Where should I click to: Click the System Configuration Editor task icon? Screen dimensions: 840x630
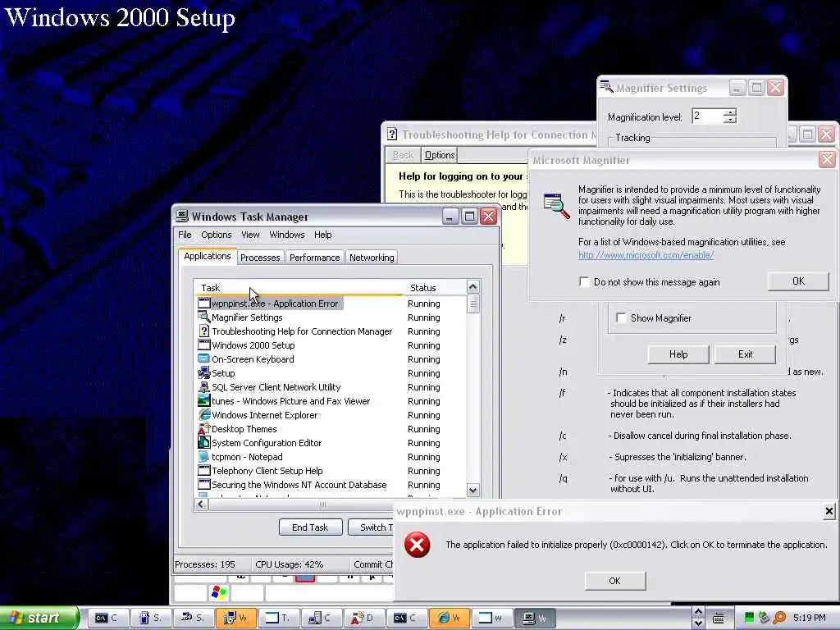click(x=204, y=442)
